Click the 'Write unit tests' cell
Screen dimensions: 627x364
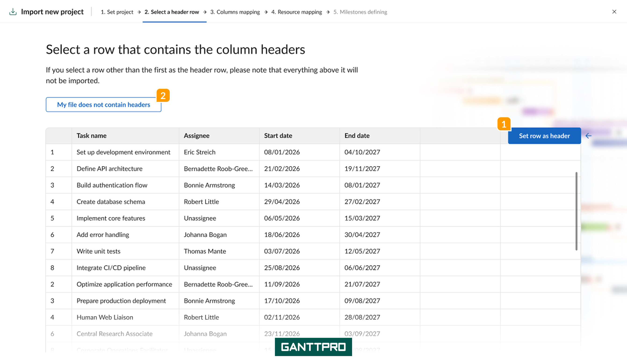click(125, 251)
